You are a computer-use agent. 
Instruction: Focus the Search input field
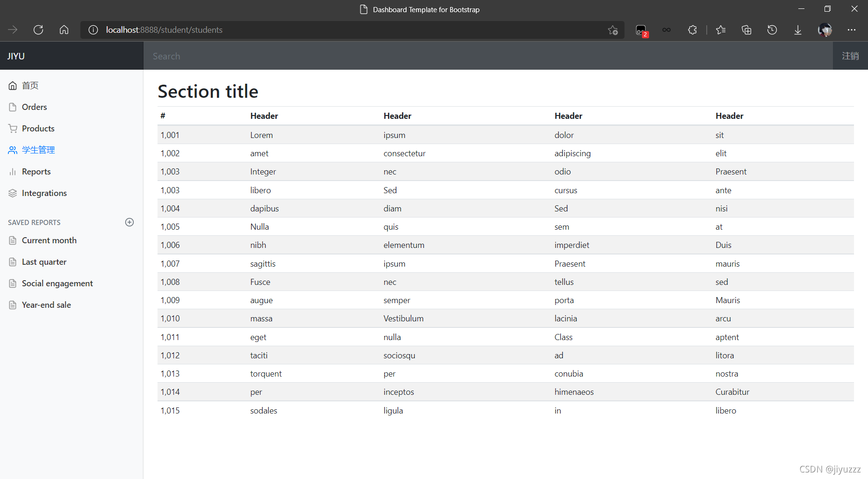(x=488, y=56)
